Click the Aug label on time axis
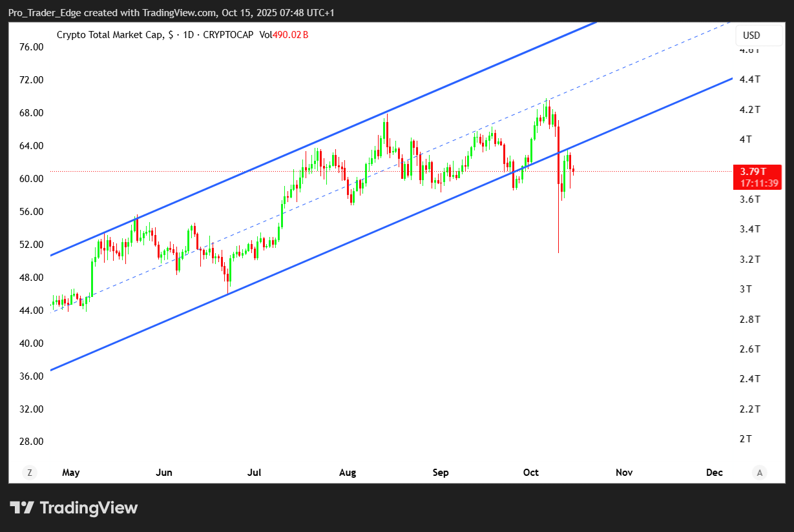The width and height of the screenshot is (794, 532). [348, 473]
